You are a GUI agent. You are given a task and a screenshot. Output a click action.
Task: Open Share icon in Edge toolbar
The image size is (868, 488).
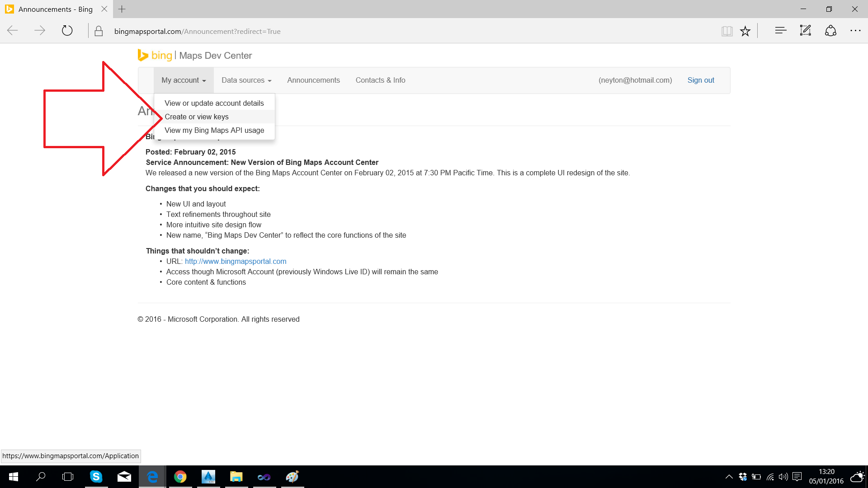click(831, 31)
